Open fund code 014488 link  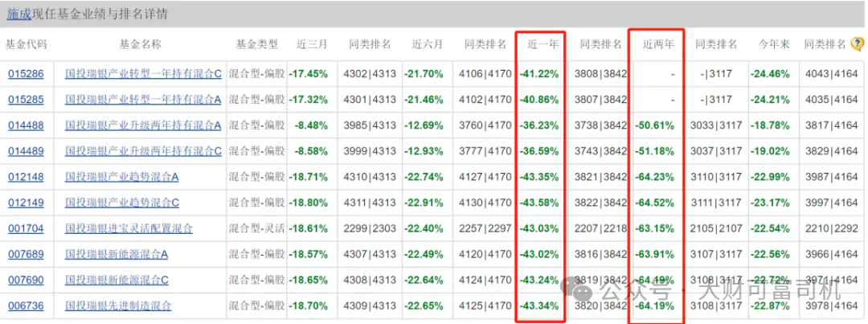(26, 125)
